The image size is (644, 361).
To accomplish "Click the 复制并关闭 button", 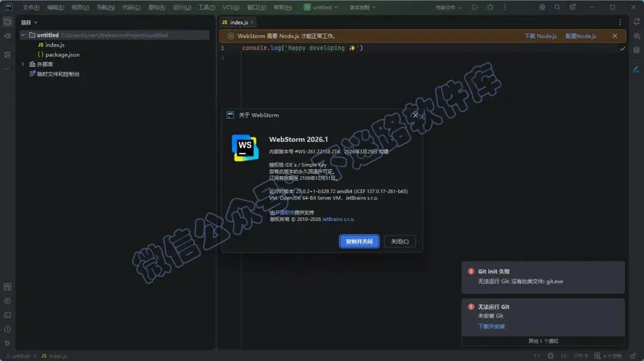I will pos(359,241).
